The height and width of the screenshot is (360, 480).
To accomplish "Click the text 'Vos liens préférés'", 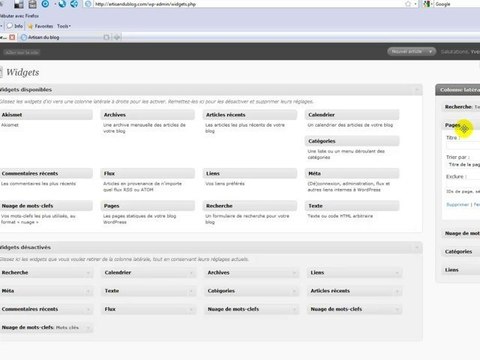I will coord(225,184).
